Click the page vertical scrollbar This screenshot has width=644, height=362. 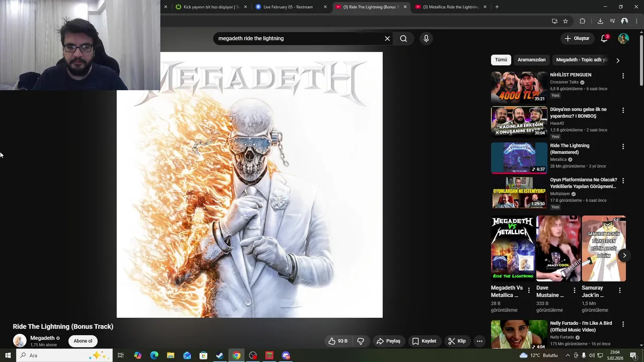pos(641,60)
